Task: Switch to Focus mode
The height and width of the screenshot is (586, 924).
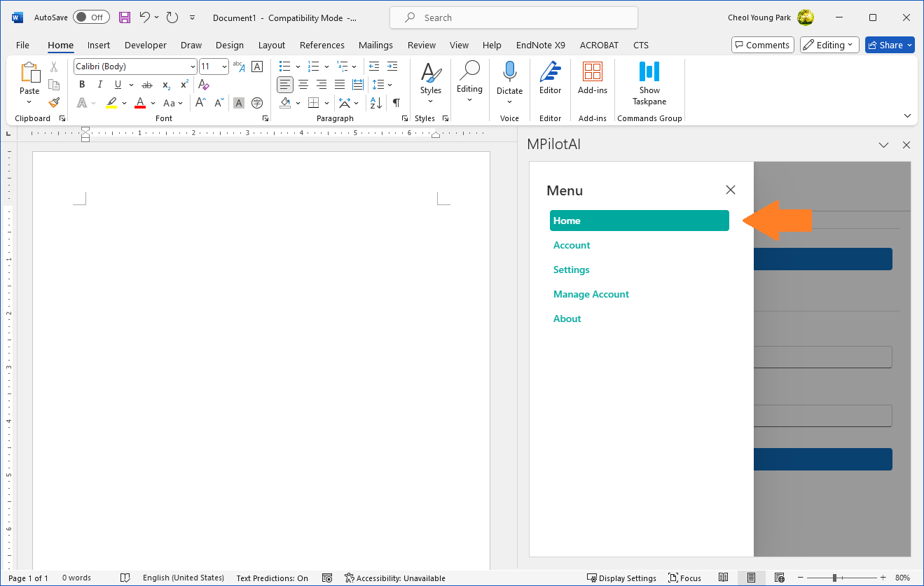Action: [684, 578]
